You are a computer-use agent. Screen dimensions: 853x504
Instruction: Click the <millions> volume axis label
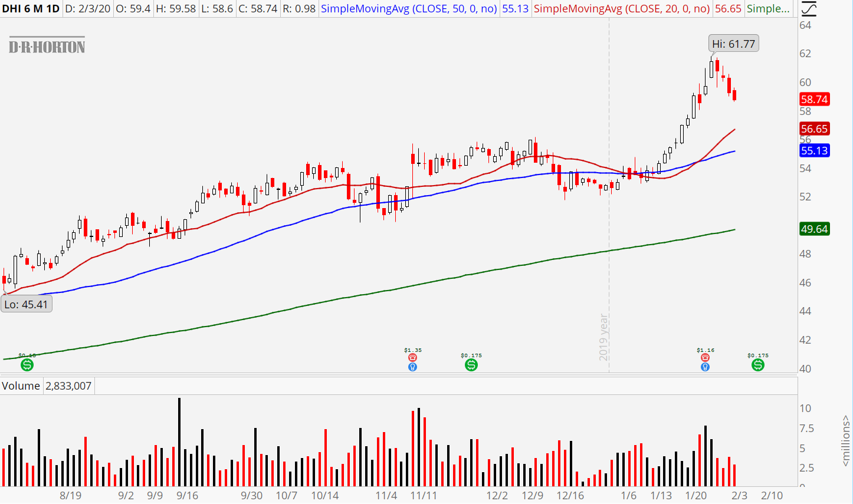click(x=846, y=440)
